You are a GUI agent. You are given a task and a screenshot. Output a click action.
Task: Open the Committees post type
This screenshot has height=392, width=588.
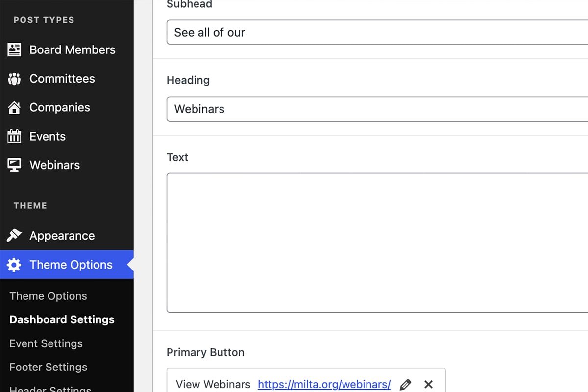(62, 79)
